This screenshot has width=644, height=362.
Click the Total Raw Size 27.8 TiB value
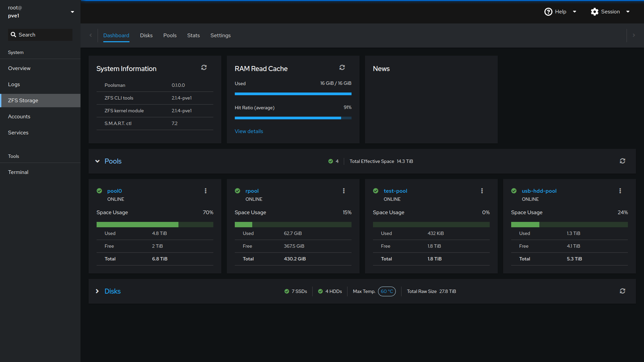click(x=448, y=291)
